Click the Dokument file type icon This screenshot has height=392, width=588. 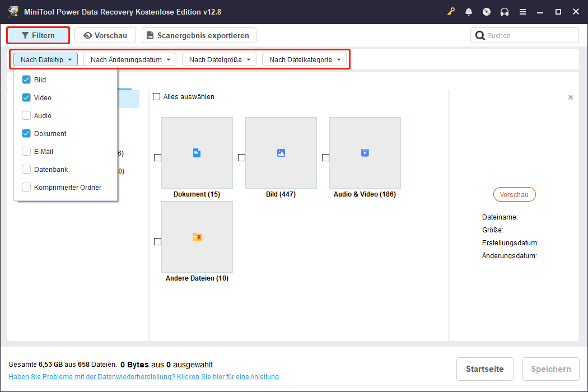point(197,153)
